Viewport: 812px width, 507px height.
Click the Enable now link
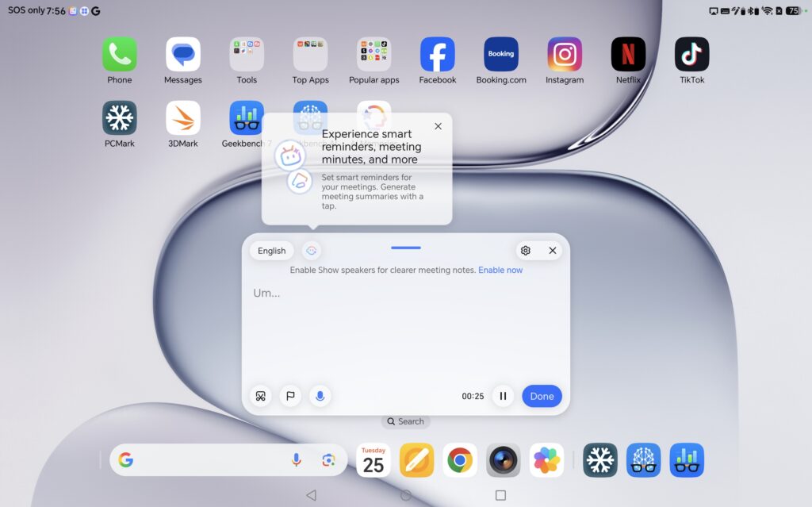[x=500, y=270]
